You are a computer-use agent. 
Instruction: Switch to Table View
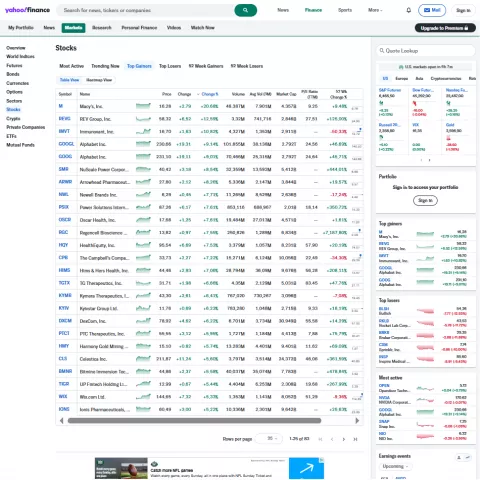[x=69, y=80]
